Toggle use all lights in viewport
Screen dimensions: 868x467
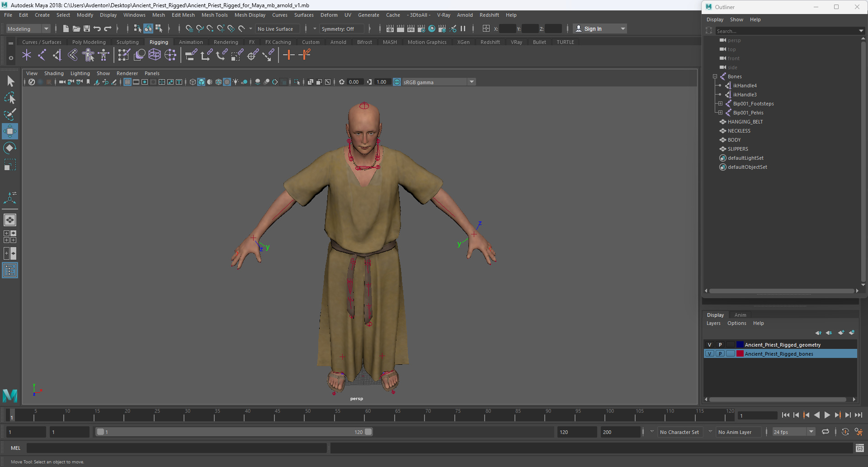point(236,82)
